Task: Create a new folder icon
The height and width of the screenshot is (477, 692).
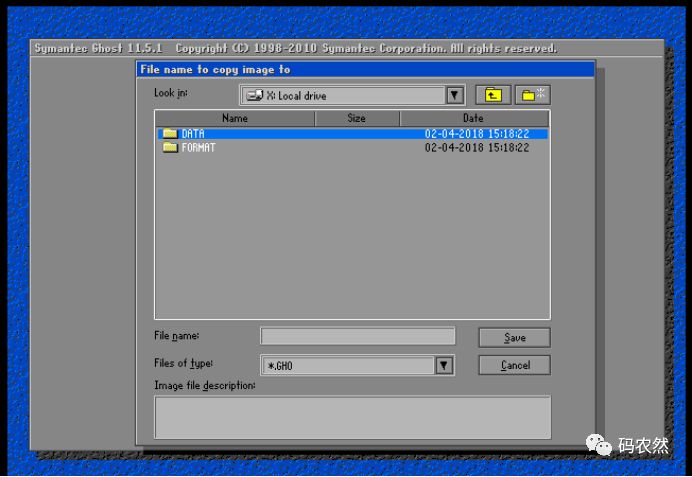Action: (x=533, y=95)
